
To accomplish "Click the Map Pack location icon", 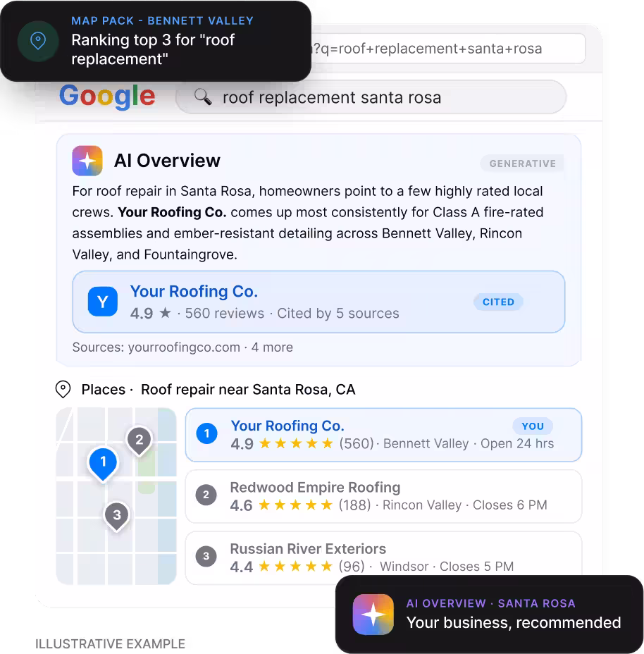I will pyautogui.click(x=38, y=42).
